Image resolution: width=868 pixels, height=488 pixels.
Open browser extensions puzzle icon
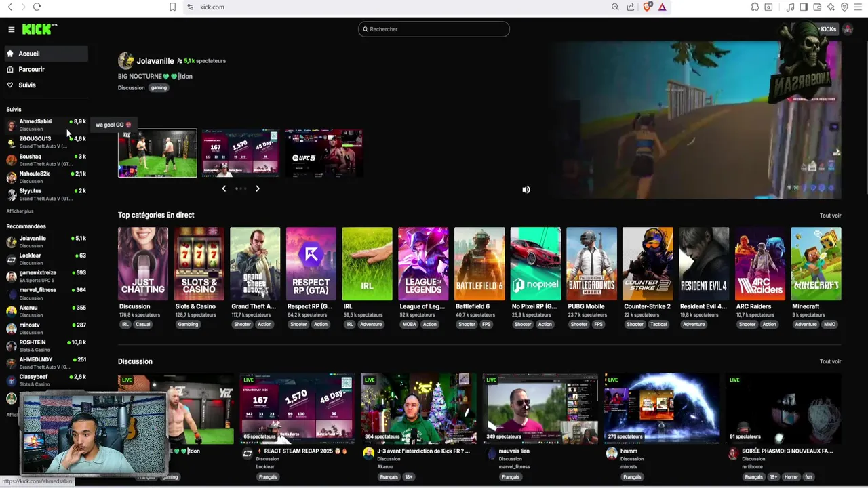click(755, 7)
